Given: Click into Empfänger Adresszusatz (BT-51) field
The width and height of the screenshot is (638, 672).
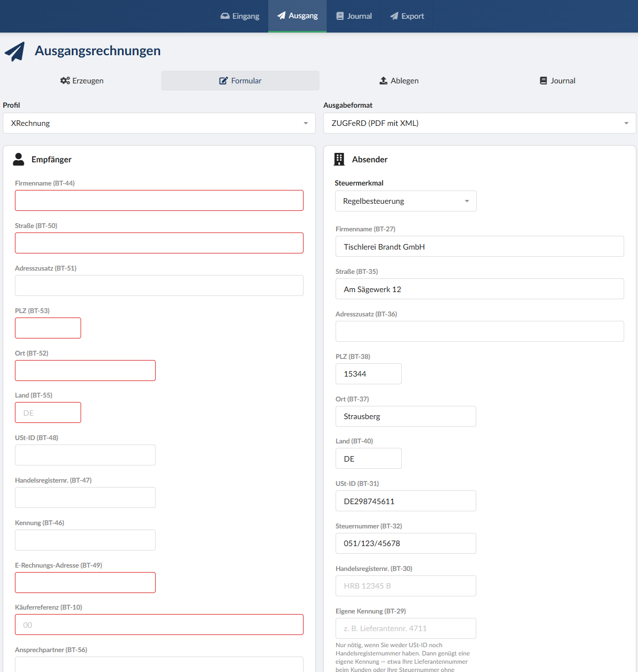Looking at the screenshot, I should point(159,285).
